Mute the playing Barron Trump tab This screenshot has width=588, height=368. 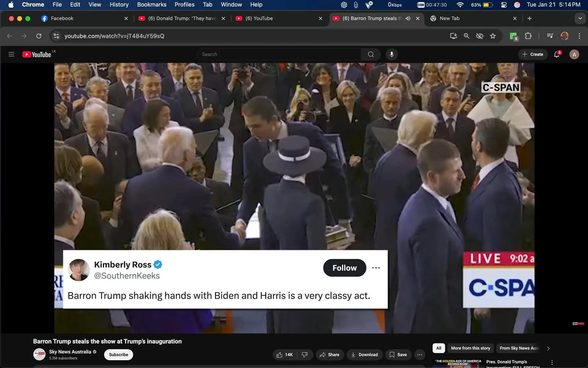tap(408, 18)
